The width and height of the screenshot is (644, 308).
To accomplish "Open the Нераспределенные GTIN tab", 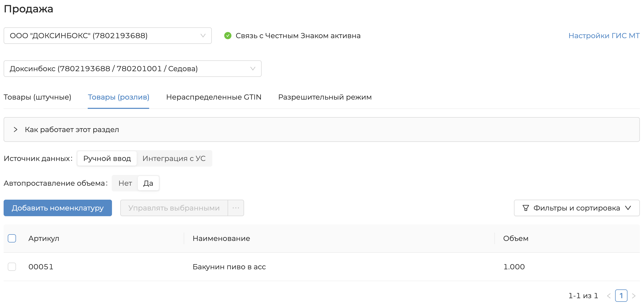I will point(214,97).
